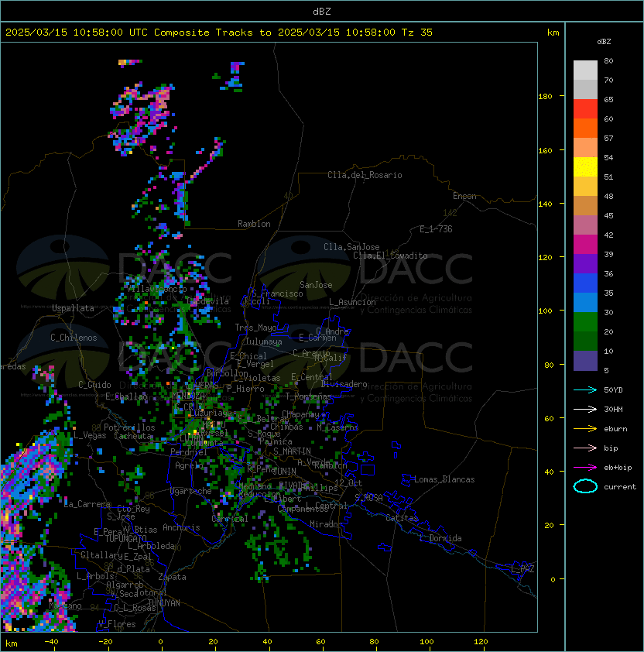Click the JUNIN map label

(284, 471)
